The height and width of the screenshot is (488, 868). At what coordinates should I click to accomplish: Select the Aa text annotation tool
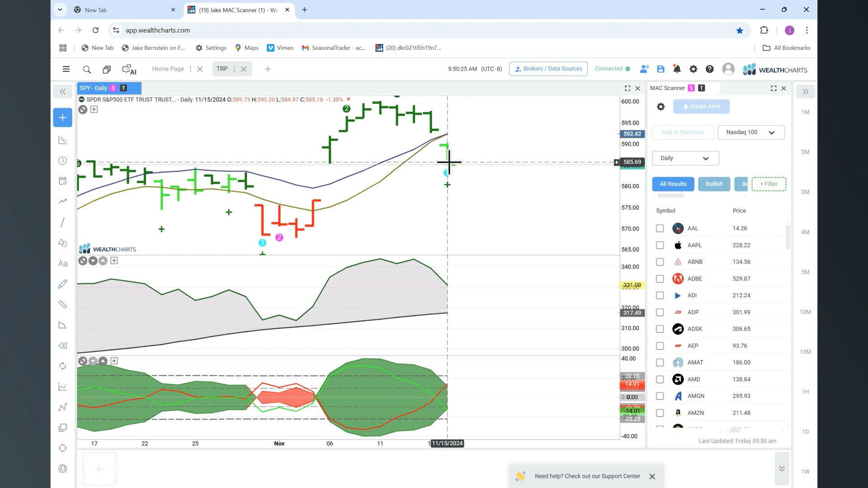63,263
